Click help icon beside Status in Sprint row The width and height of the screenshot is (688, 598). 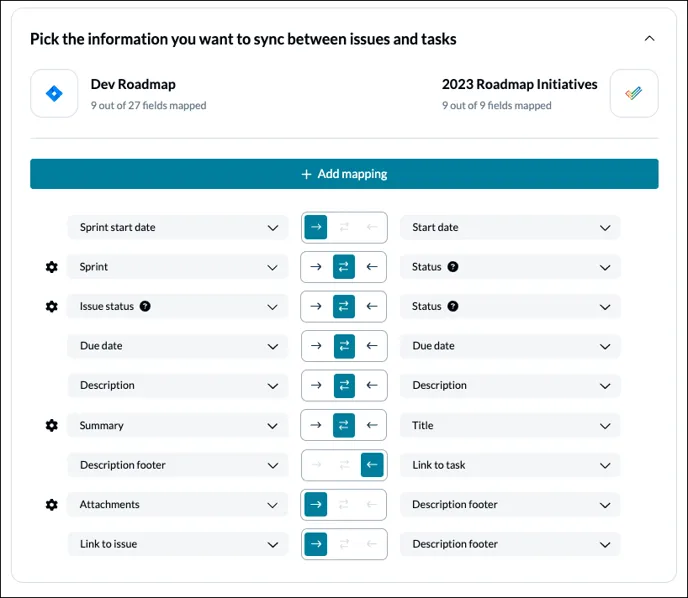click(x=453, y=267)
